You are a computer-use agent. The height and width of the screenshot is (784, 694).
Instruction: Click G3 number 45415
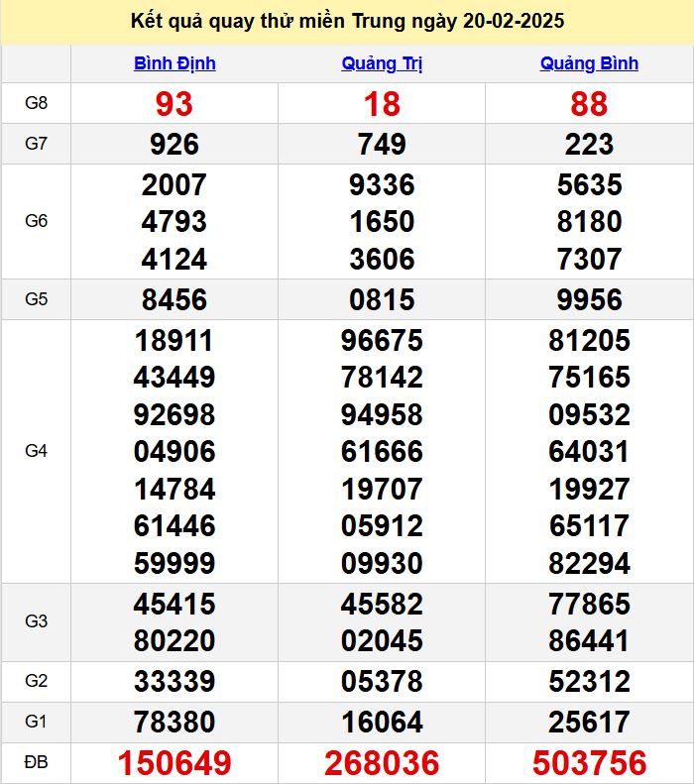[x=174, y=604]
